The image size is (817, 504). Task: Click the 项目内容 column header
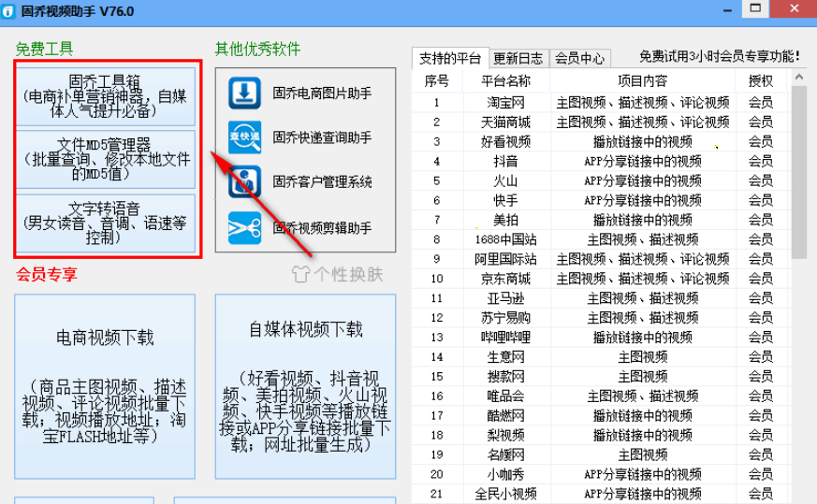[x=642, y=80]
